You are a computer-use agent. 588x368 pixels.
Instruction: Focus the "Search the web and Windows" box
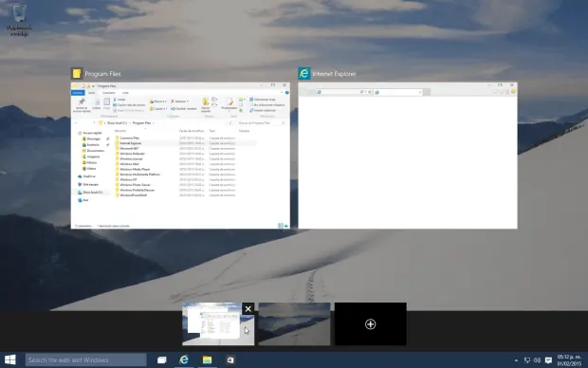click(86, 359)
